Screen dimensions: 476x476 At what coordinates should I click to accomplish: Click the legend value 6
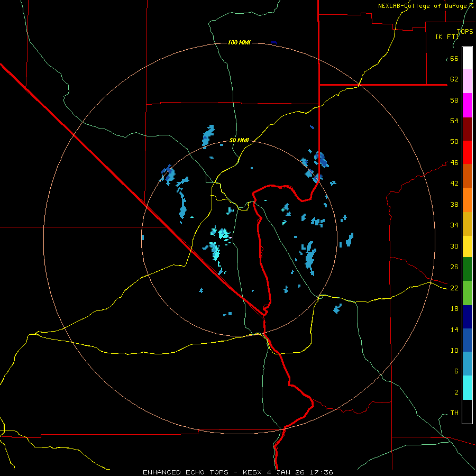pos(456,371)
